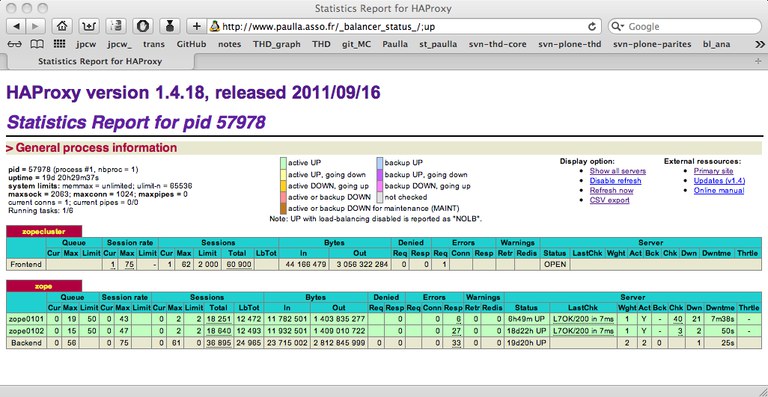The image size is (768, 397).
Task: Click the stacked-cylinders toolbar icon
Action: click(116, 26)
